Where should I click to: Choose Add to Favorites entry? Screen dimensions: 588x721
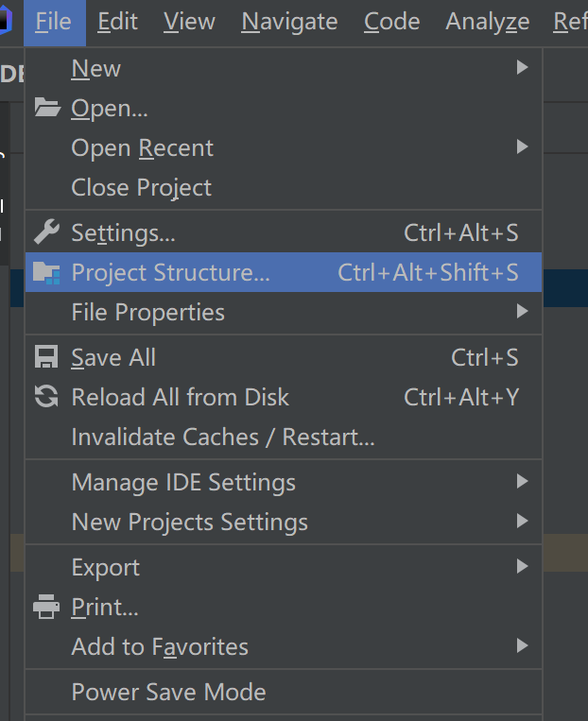[x=160, y=646]
